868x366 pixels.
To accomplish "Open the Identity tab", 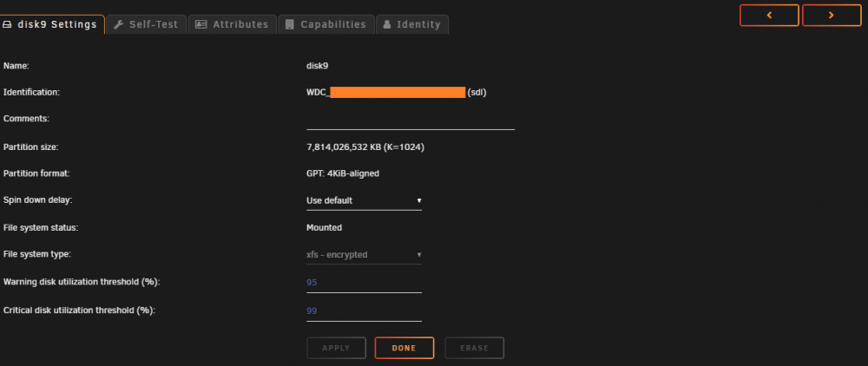I will tap(411, 24).
